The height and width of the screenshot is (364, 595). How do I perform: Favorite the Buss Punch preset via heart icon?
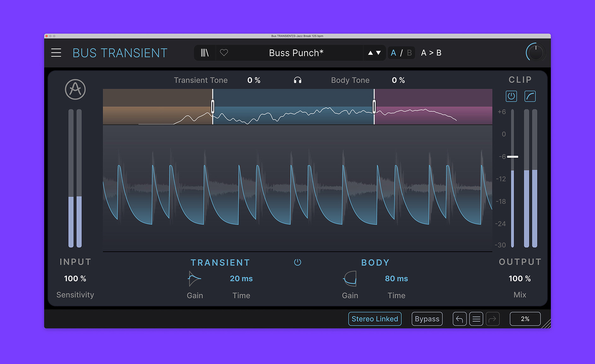(x=224, y=53)
